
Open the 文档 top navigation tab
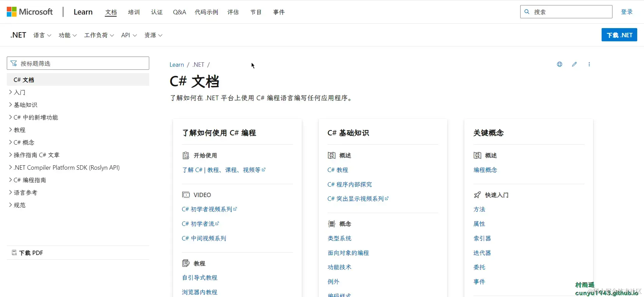point(111,12)
